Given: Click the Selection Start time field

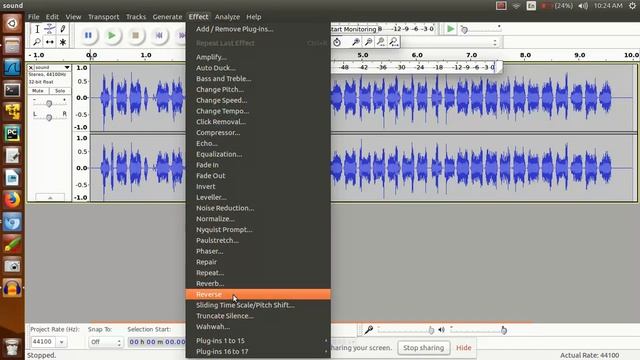Looking at the screenshot, I should (157, 342).
